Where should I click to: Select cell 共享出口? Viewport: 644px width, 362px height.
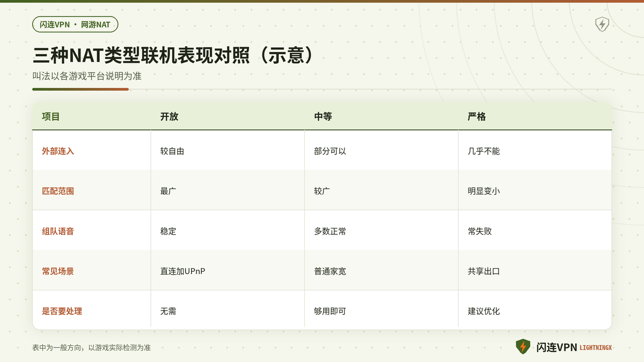484,271
